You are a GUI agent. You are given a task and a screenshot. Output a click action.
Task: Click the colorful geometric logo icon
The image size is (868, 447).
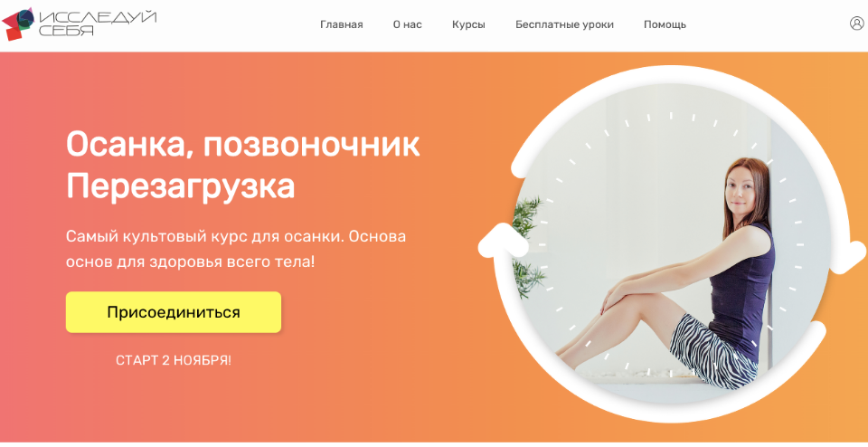pos(18,24)
